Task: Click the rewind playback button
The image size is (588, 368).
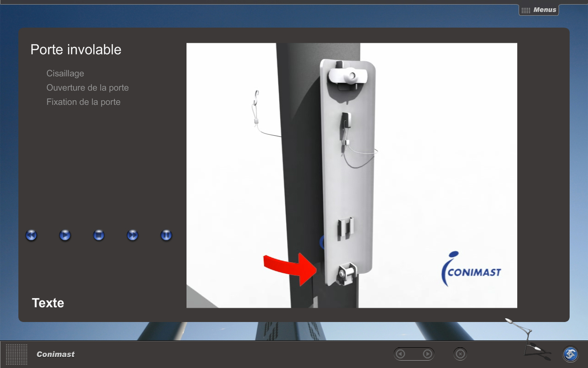Action: pyautogui.click(x=31, y=236)
